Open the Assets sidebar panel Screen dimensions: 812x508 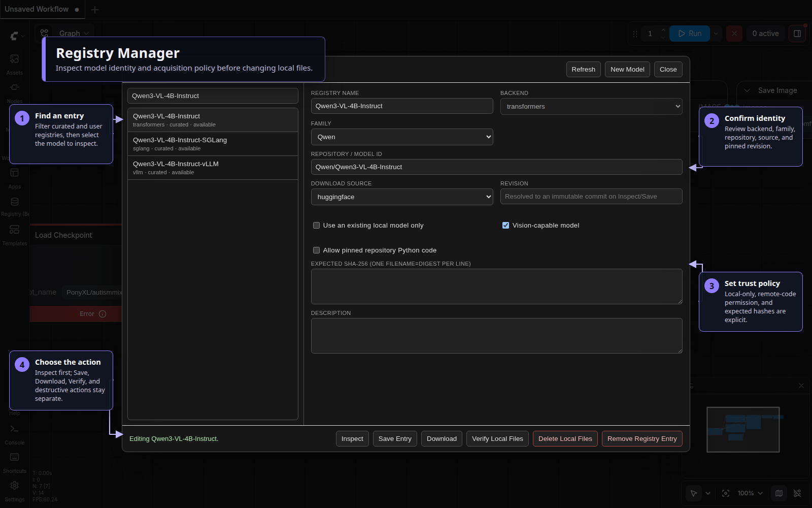tap(15, 63)
